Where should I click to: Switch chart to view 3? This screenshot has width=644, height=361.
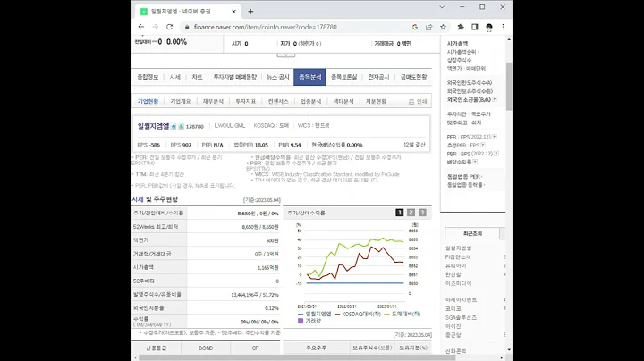422,212
